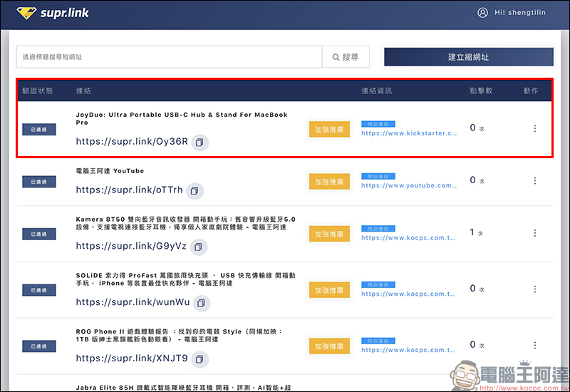
Task: Focus the search-by-title input field
Action: 169,57
